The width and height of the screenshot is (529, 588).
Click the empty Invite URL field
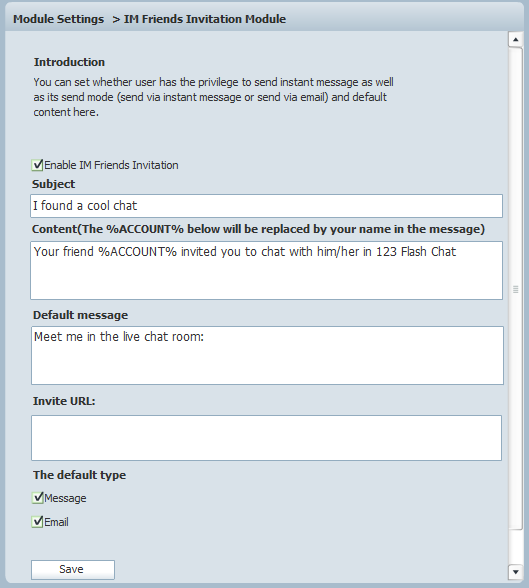(x=266, y=438)
